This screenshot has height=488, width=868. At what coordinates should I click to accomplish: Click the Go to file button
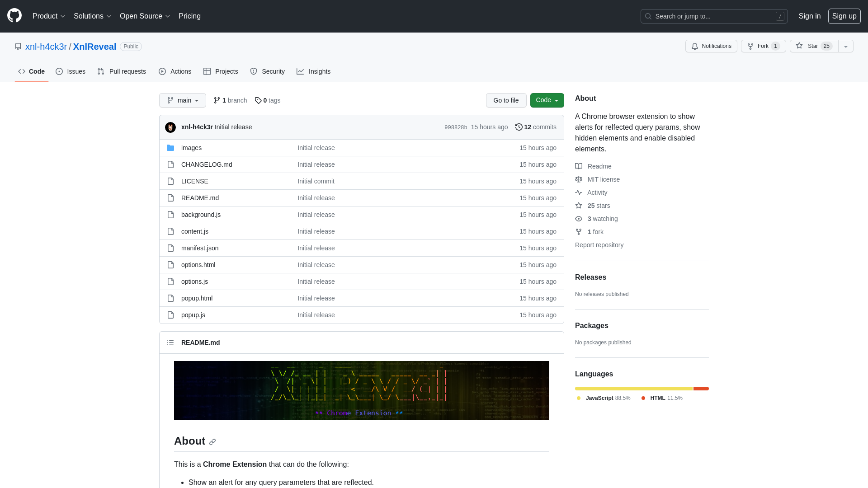click(506, 100)
